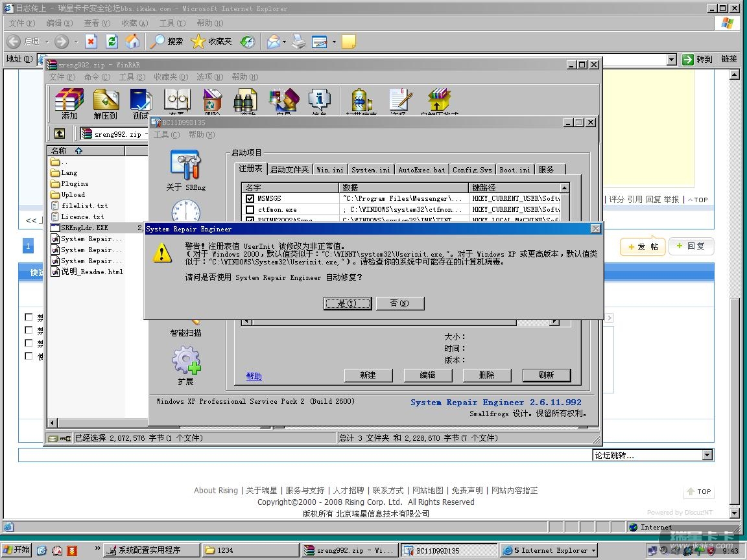Open the About SREng (关于 SREng) icon
The width and height of the screenshot is (747, 560).
click(x=185, y=165)
